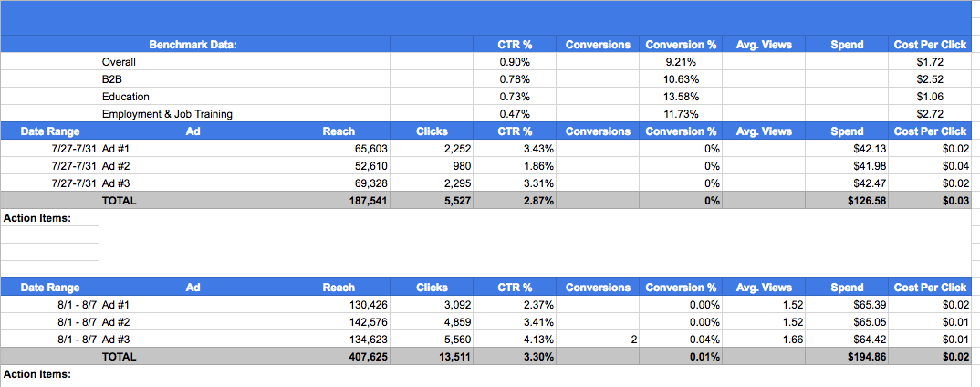Click Ad #1 reach value 65,603

click(x=339, y=149)
